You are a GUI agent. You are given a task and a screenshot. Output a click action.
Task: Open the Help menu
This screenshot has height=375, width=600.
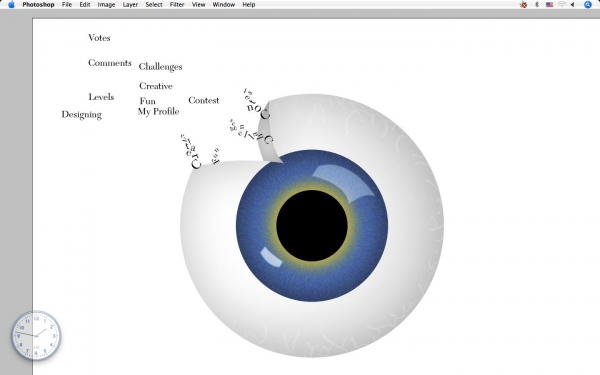[249, 5]
